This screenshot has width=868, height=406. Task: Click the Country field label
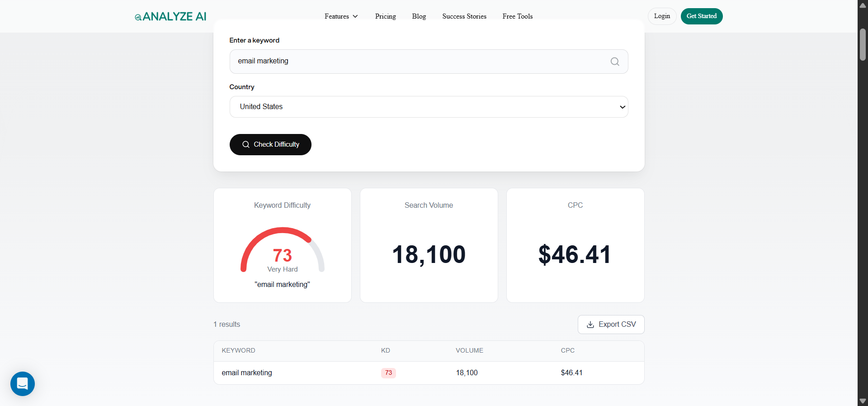242,87
